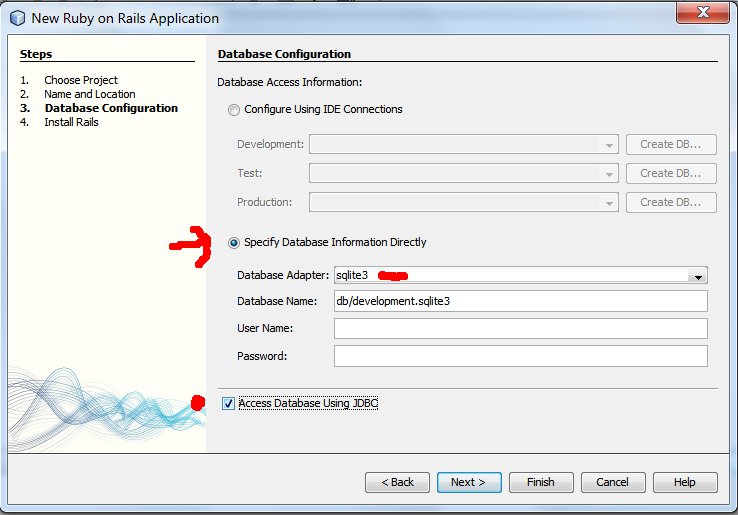Viewport: 738px width, 515px height.
Task: Click step 'Install Rails' in Steps list
Action: 72,122
